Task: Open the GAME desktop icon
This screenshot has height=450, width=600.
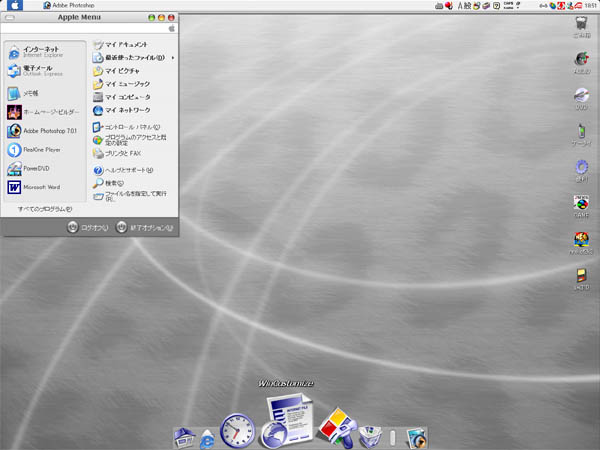Action: [581, 207]
